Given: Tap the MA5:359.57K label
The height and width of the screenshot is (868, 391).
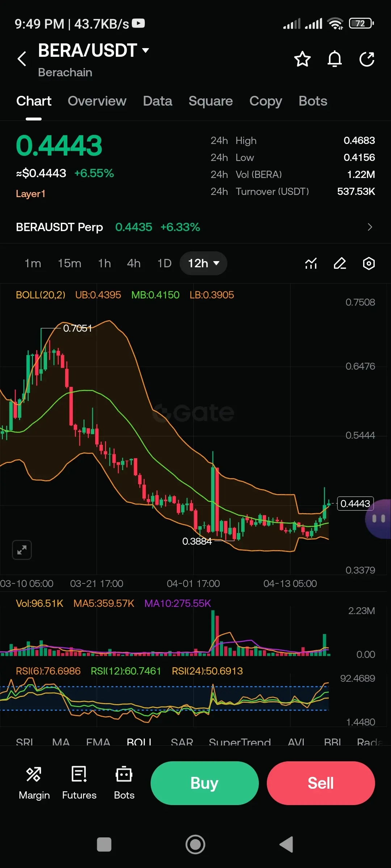Looking at the screenshot, I should 104,604.
